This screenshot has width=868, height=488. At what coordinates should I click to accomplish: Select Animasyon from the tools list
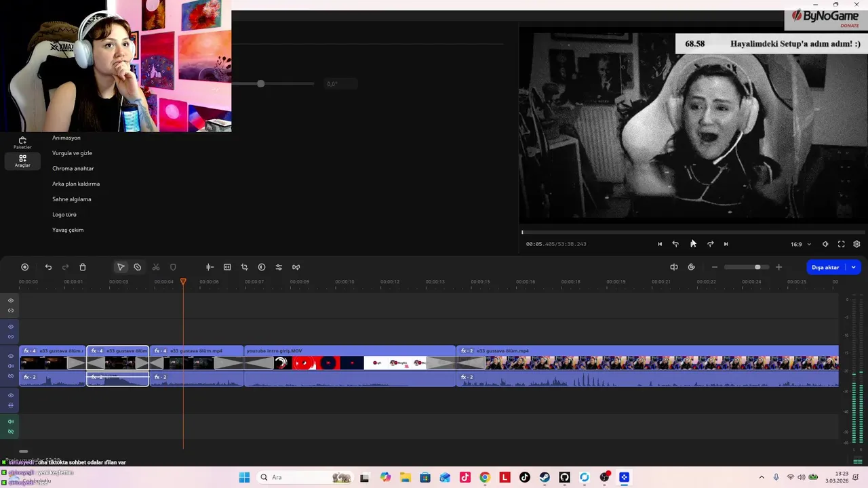[66, 138]
